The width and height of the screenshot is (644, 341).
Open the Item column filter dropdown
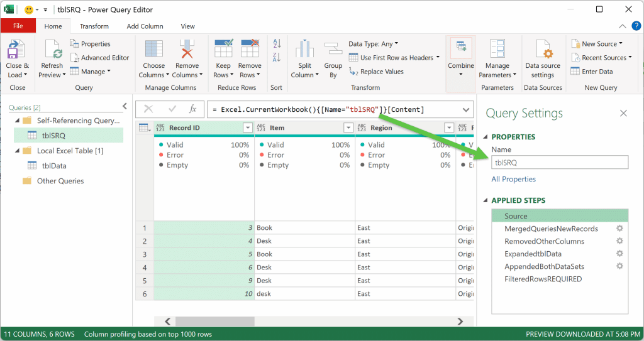348,128
